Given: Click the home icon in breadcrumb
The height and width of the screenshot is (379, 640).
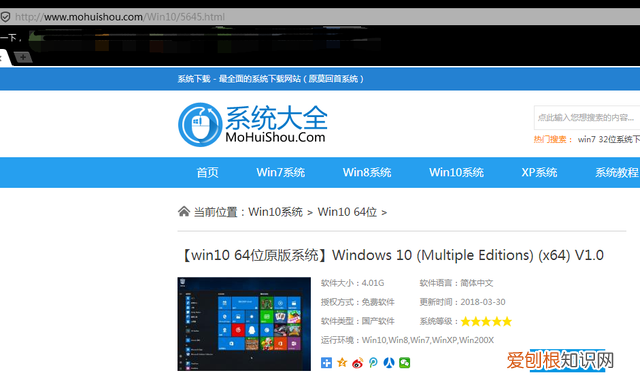Looking at the screenshot, I should click(184, 211).
